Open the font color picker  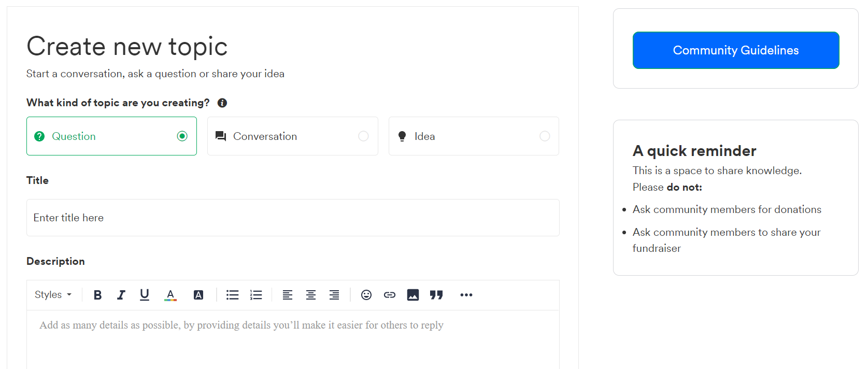(170, 295)
